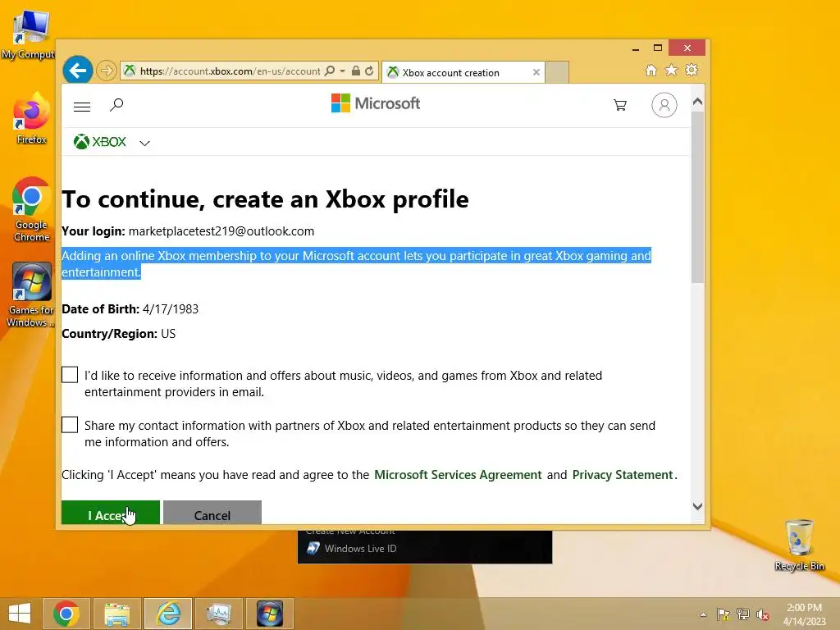Click the search magnifier in address bar
The height and width of the screenshot is (630, 840).
coord(330,71)
